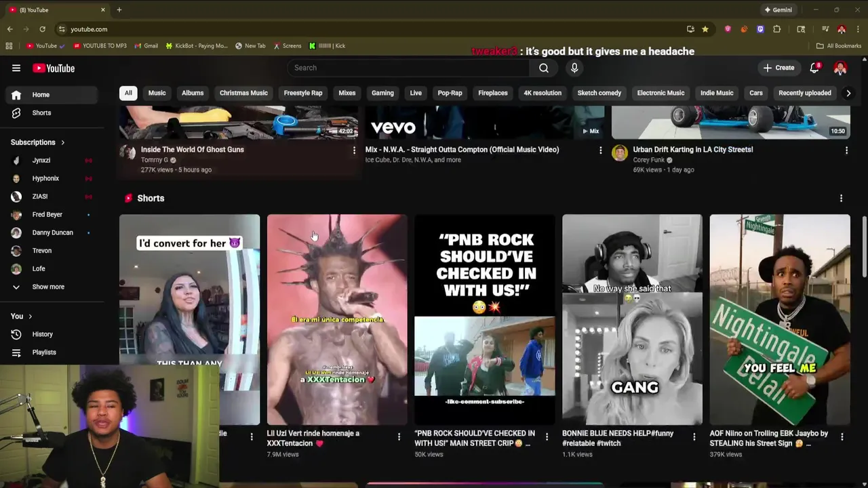Open the Chrome apps grid icon
868x488 pixels.
click(9, 46)
